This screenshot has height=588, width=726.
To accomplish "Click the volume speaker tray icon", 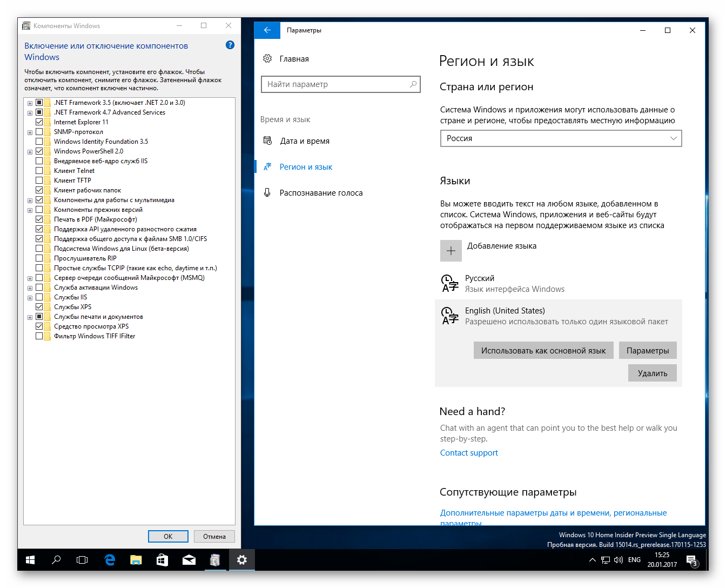I will tap(619, 560).
